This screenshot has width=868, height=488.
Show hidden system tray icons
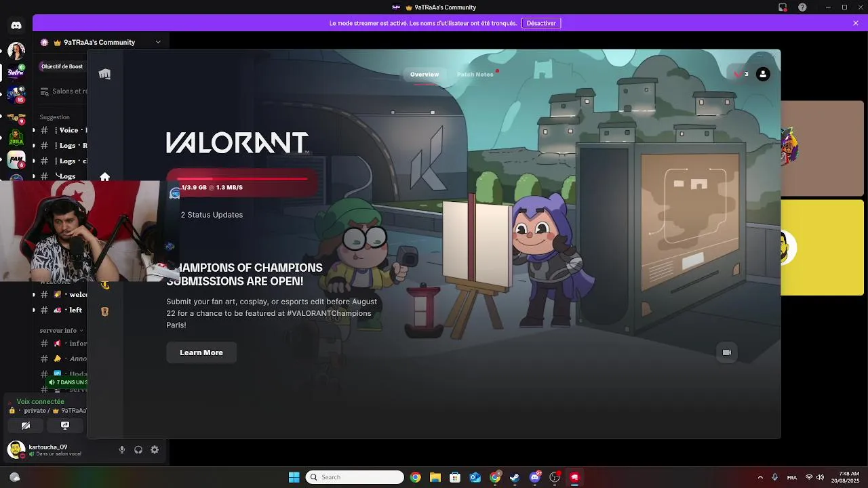pyautogui.click(x=760, y=477)
